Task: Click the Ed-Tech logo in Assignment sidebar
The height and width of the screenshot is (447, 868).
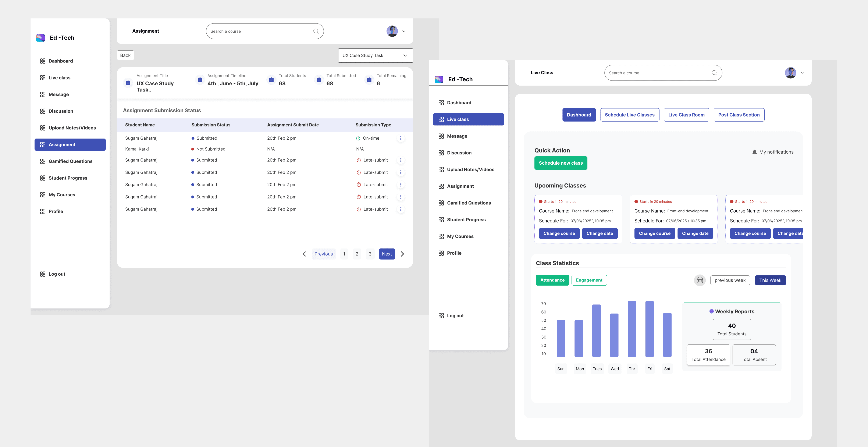Action: (x=40, y=38)
